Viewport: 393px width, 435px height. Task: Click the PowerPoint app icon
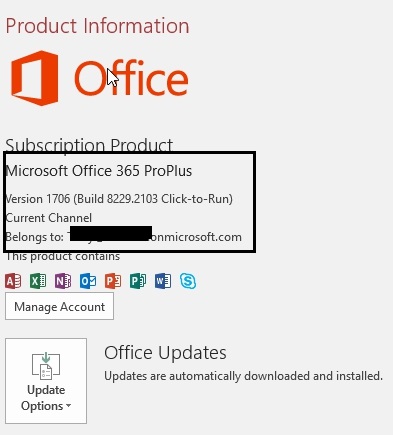113,281
